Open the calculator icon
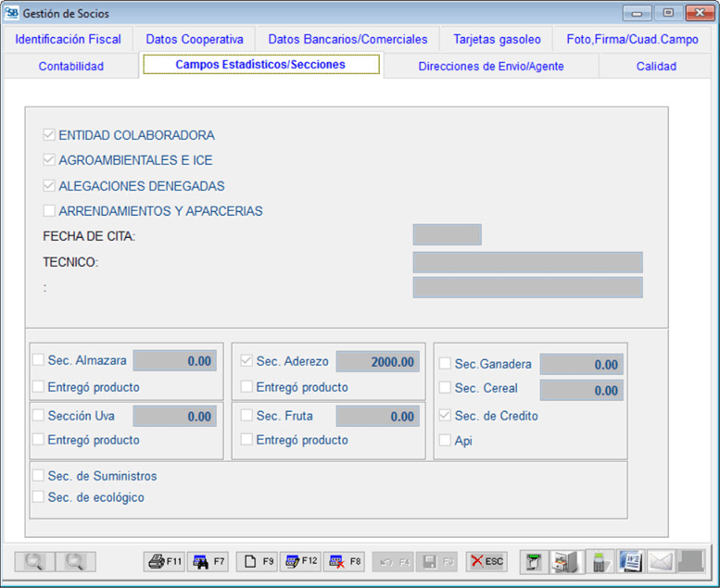Image resolution: width=720 pixels, height=588 pixels. [600, 561]
